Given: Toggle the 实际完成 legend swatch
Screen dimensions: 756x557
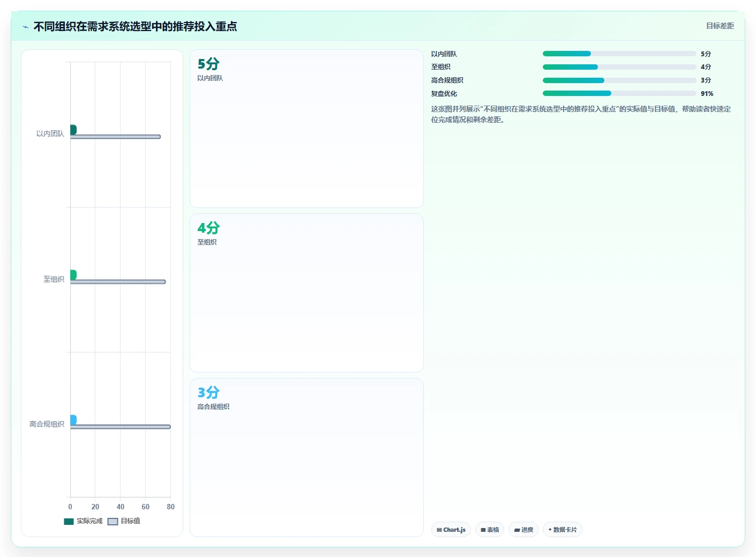Looking at the screenshot, I should (x=69, y=522).
